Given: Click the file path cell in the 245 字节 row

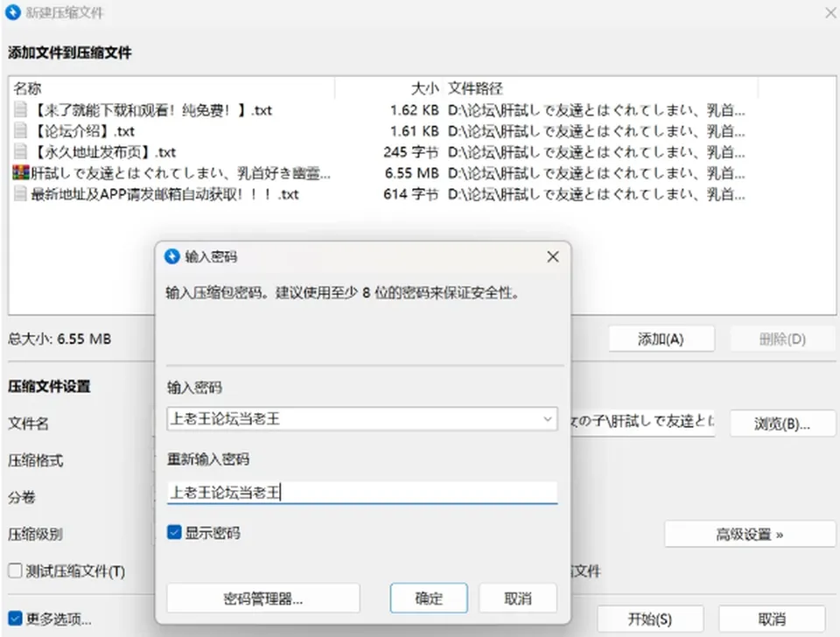Looking at the screenshot, I should (596, 151).
